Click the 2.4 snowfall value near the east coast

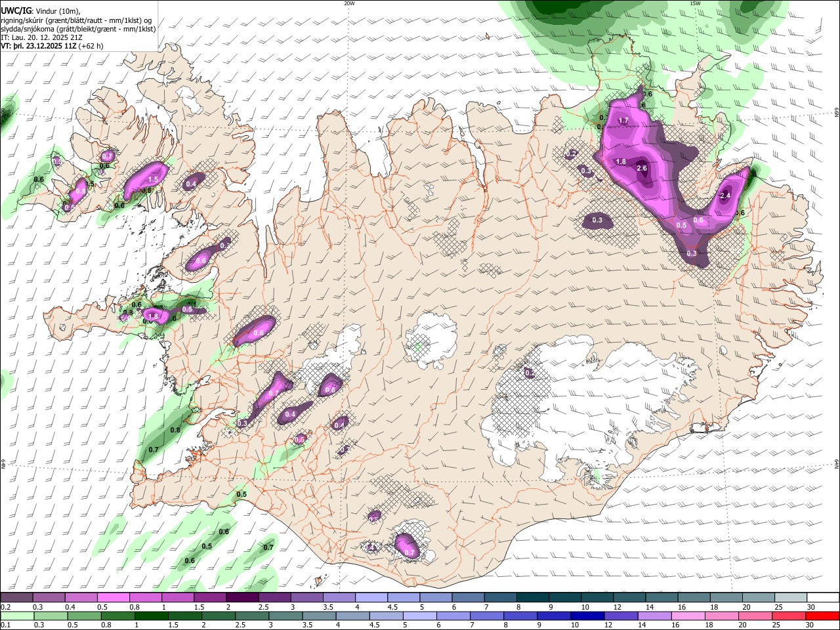tap(725, 196)
